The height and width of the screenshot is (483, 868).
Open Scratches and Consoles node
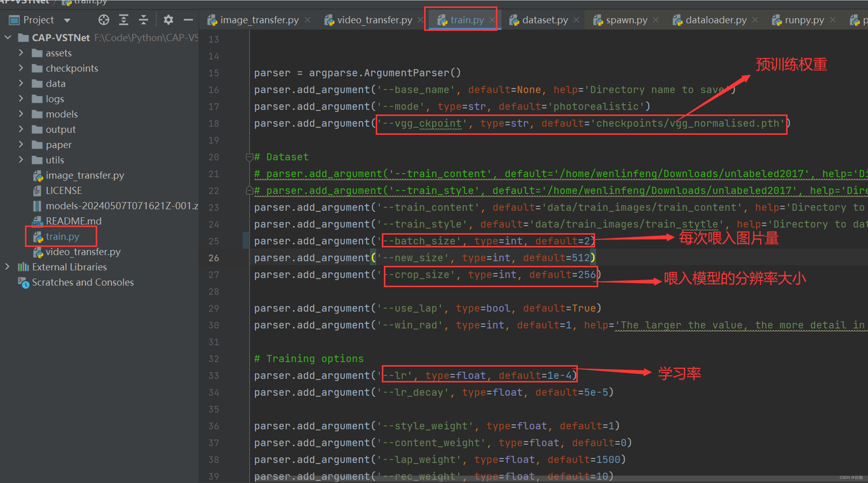tap(82, 282)
